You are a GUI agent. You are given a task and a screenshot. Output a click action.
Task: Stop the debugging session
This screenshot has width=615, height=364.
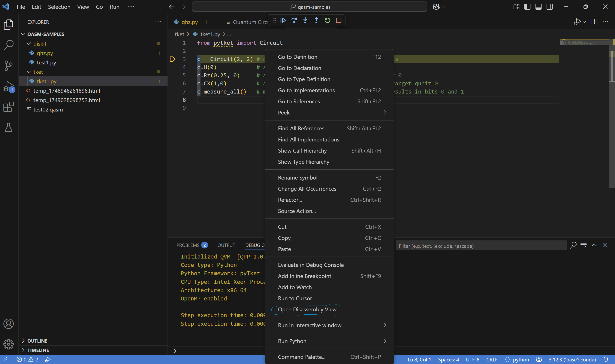tap(338, 20)
